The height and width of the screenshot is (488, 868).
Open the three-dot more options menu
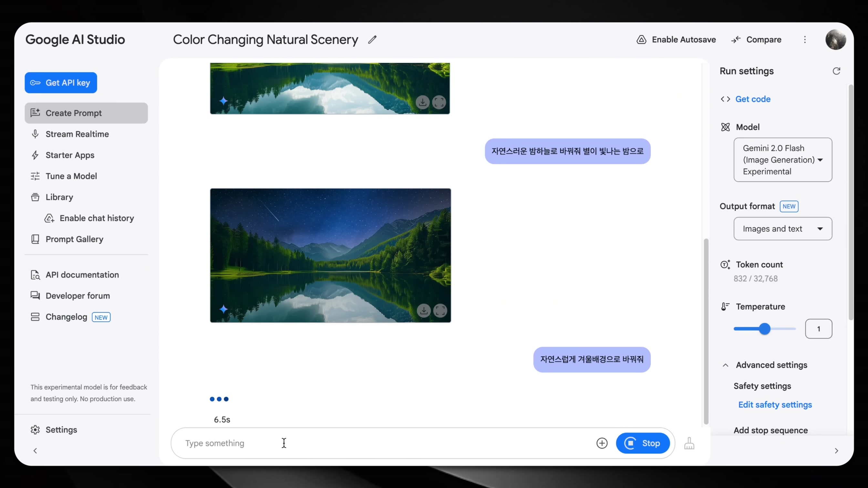tap(805, 40)
